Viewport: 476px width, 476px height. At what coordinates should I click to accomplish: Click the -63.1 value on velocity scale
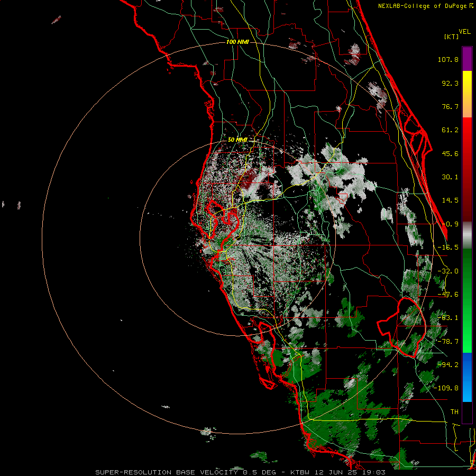(x=448, y=318)
